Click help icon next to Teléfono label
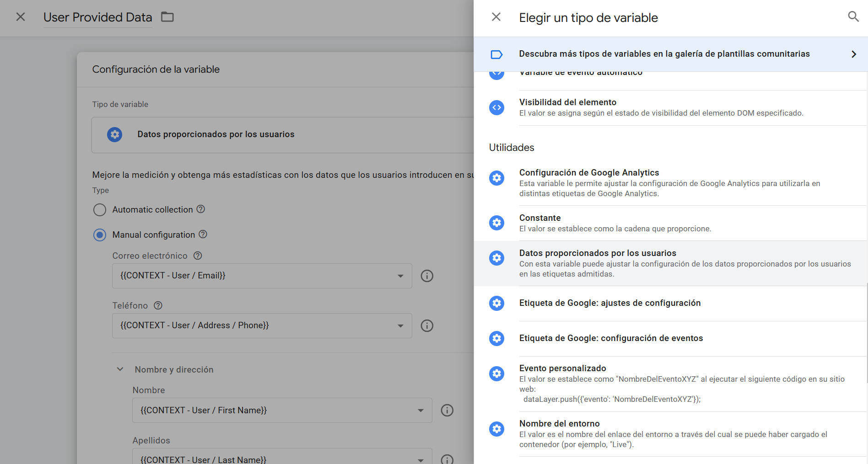This screenshot has height=464, width=868. point(158,305)
